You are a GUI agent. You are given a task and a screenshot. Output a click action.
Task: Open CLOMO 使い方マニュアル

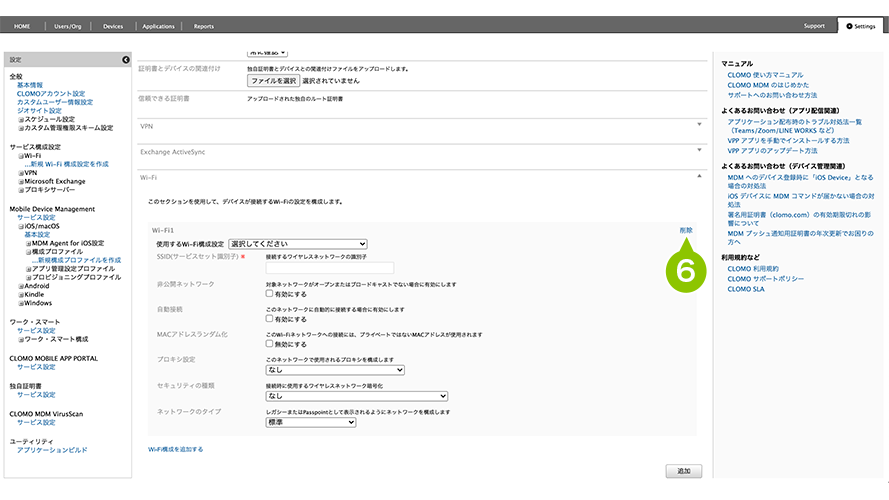pyautogui.click(x=765, y=75)
